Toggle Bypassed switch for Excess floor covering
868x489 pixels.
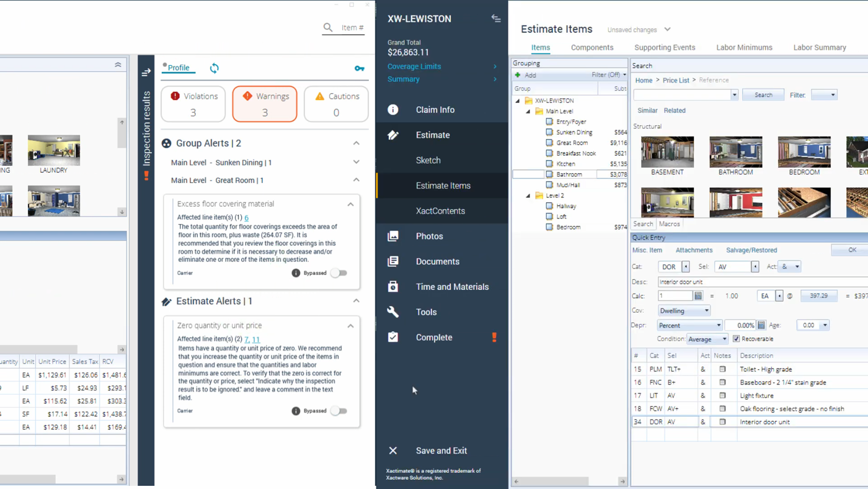click(x=339, y=273)
